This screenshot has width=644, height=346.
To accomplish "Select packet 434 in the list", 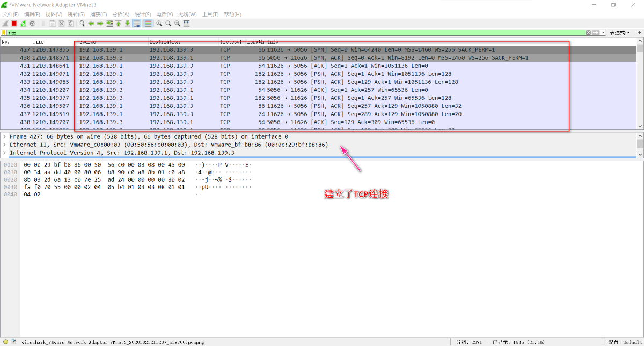I will (x=318, y=90).
